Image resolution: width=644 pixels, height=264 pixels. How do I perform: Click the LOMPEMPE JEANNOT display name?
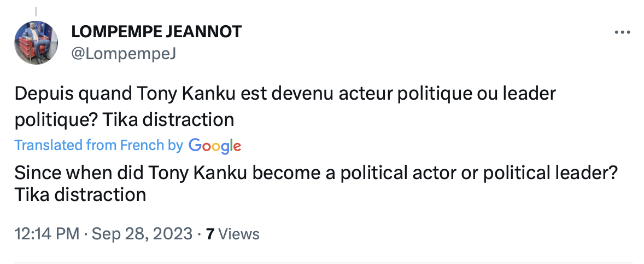coord(156,32)
